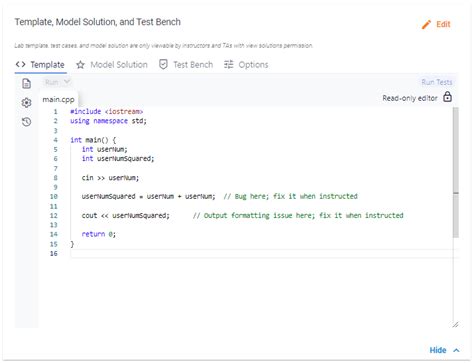Click the star icon beside Model Solution

pos(80,65)
